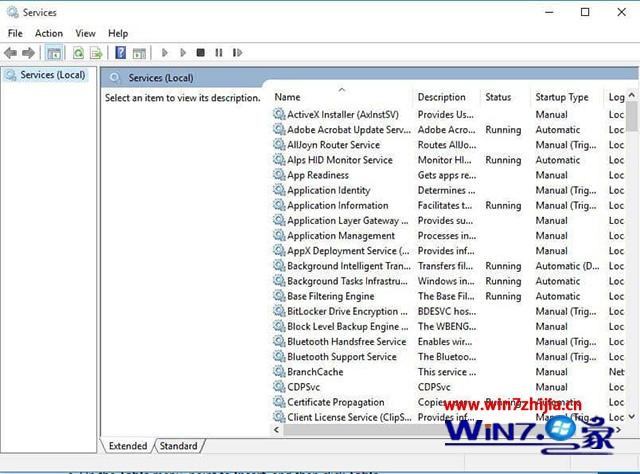Click the Refresh toolbar icon
This screenshot has width=640, height=474.
[x=78, y=53]
